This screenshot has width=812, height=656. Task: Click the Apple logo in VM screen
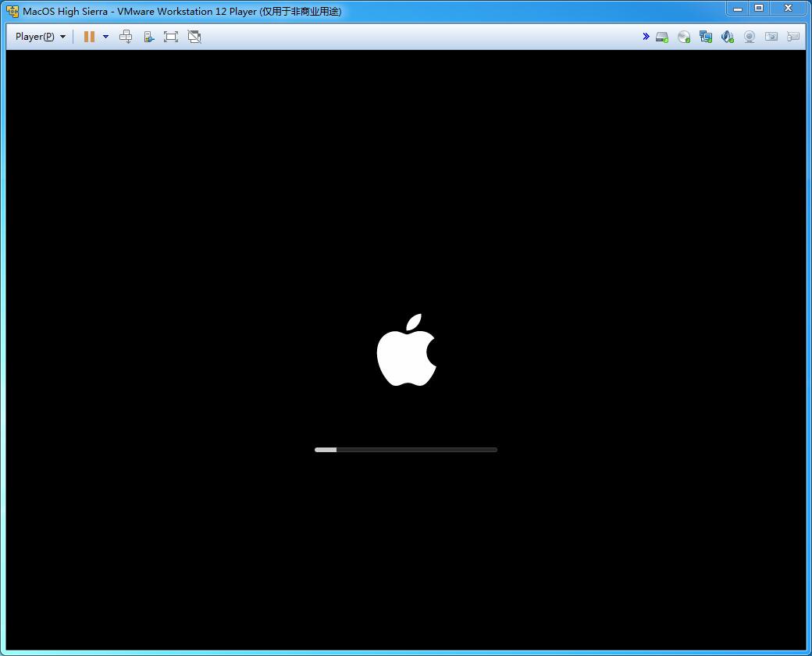click(407, 350)
